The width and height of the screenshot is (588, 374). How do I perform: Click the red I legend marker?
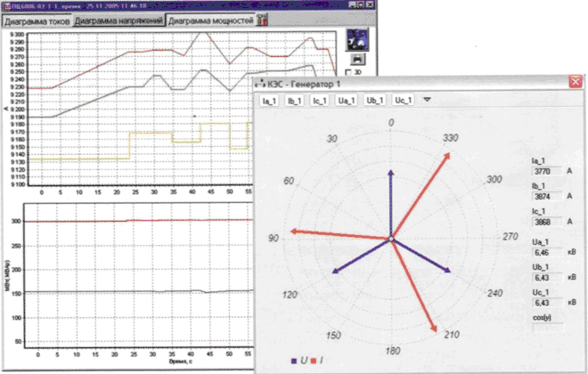tap(314, 360)
